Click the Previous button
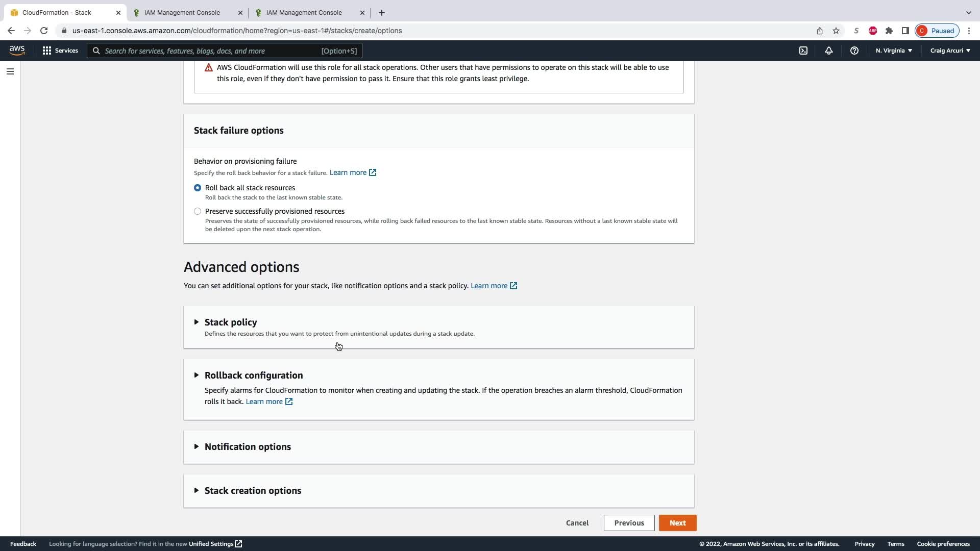The width and height of the screenshot is (980, 551). click(x=629, y=523)
